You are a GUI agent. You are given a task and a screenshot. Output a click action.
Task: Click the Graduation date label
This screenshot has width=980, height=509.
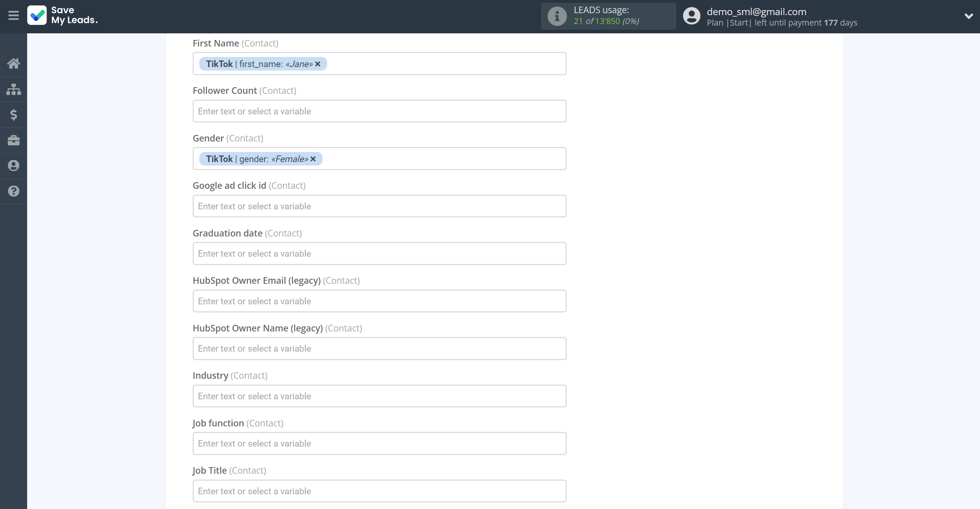pyautogui.click(x=228, y=233)
